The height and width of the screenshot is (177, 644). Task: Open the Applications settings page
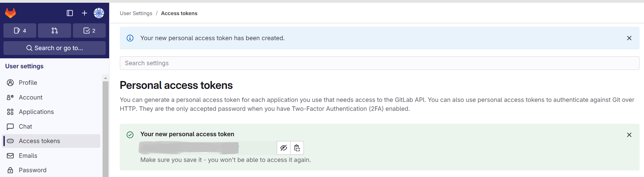tap(36, 112)
